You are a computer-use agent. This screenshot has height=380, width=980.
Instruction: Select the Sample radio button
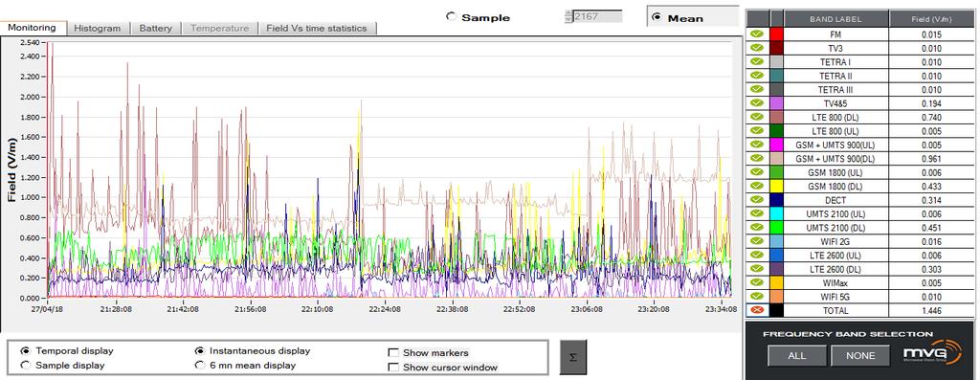click(x=452, y=17)
